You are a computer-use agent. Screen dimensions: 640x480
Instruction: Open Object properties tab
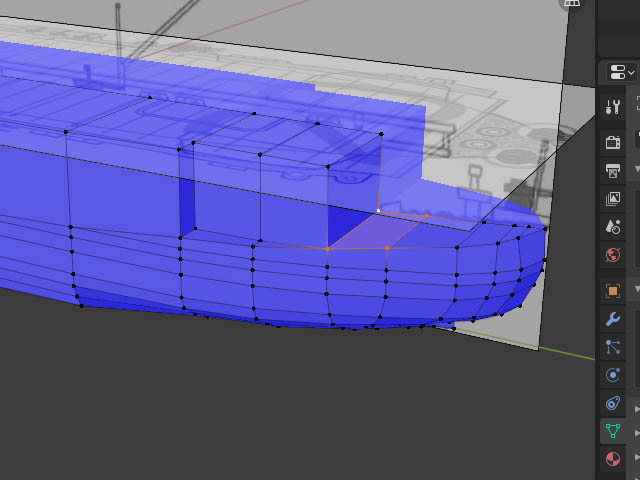point(613,291)
